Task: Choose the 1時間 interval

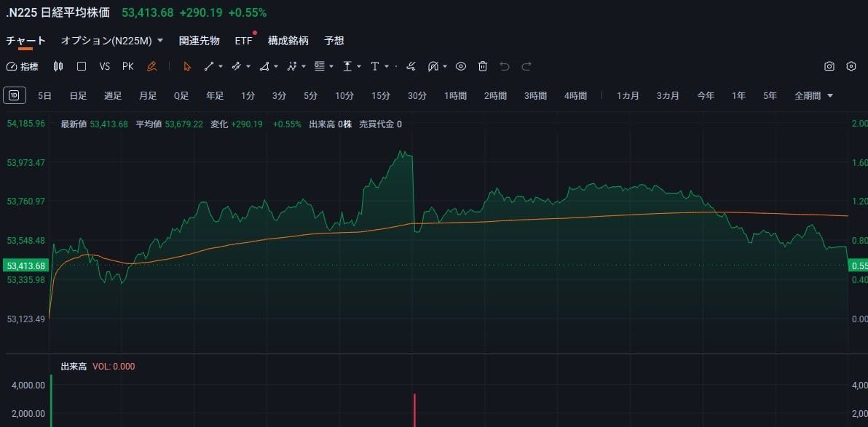Action: pyautogui.click(x=456, y=96)
